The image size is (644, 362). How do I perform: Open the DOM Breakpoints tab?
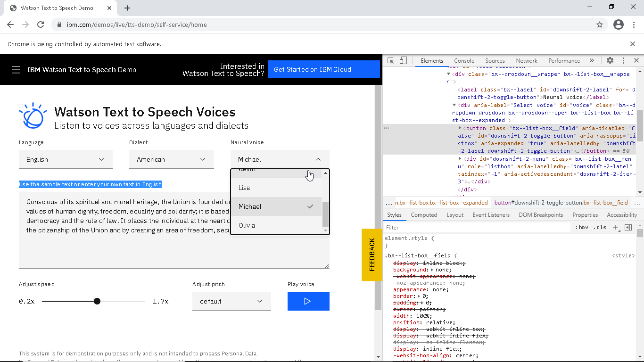tap(541, 215)
